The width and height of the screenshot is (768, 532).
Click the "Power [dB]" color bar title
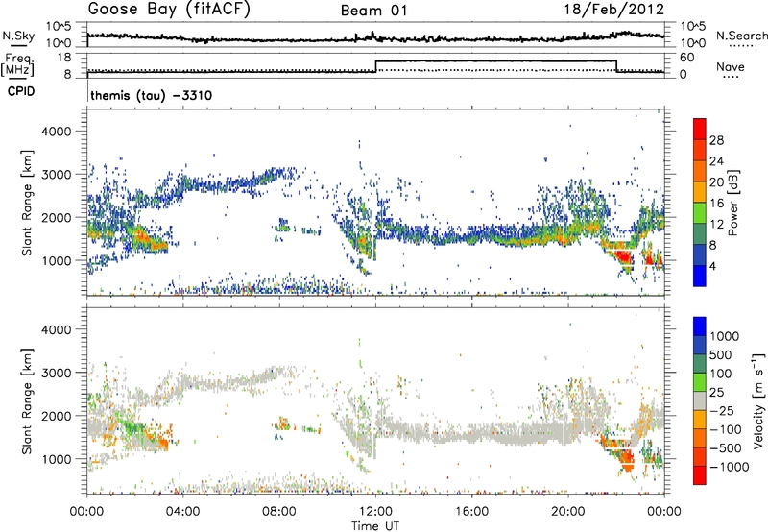point(732,203)
